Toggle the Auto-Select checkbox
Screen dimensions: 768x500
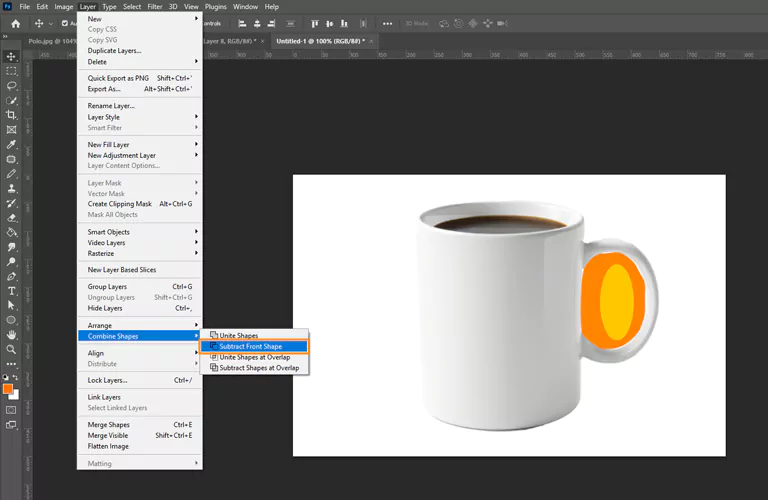pyautogui.click(x=65, y=24)
